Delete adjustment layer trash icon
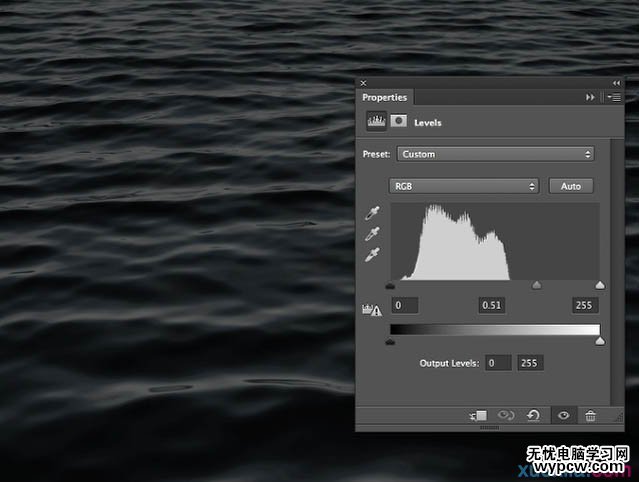 [x=591, y=416]
